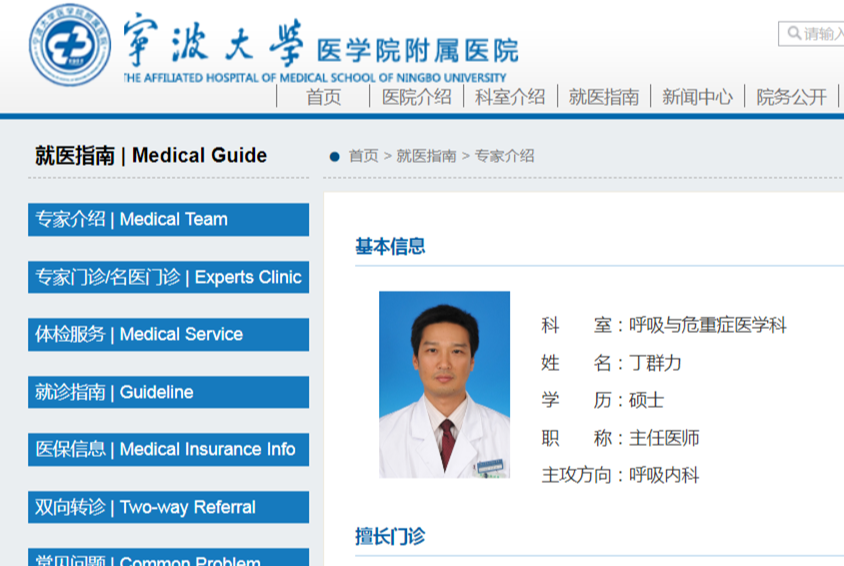This screenshot has height=566, width=844.
Task: Click the 宁波大学 calligraphy title banner
Action: [213, 42]
